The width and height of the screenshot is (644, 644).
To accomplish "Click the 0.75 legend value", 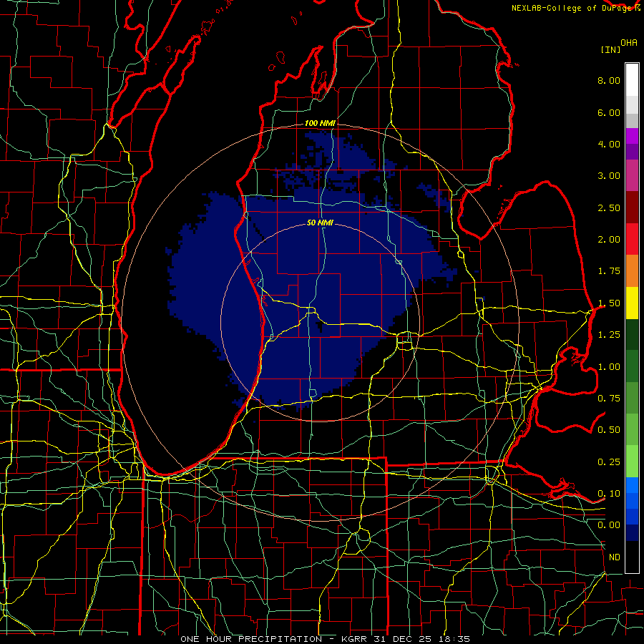I will [609, 399].
